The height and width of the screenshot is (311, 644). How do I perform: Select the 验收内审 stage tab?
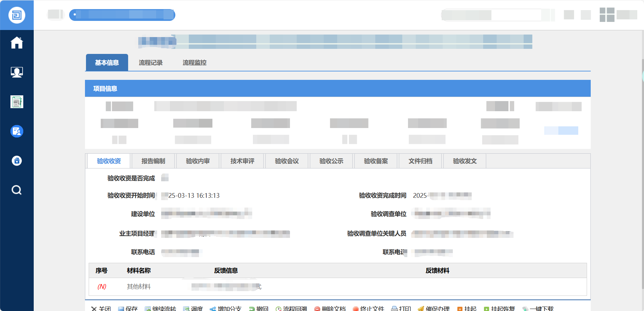pos(198,161)
